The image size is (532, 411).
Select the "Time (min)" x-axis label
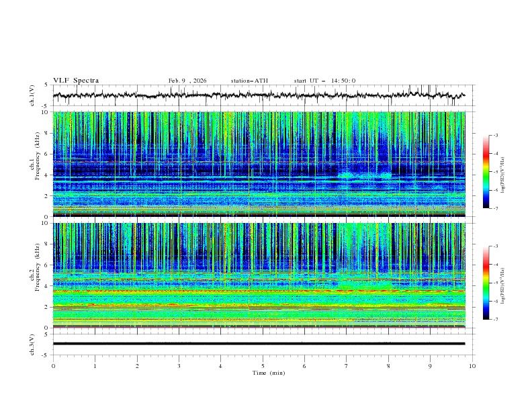tap(269, 373)
